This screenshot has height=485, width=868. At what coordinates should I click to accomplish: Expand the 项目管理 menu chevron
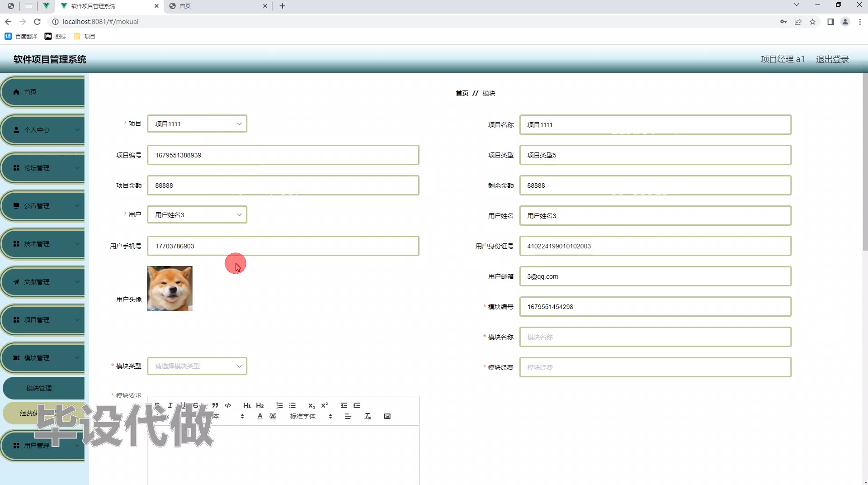pos(77,320)
